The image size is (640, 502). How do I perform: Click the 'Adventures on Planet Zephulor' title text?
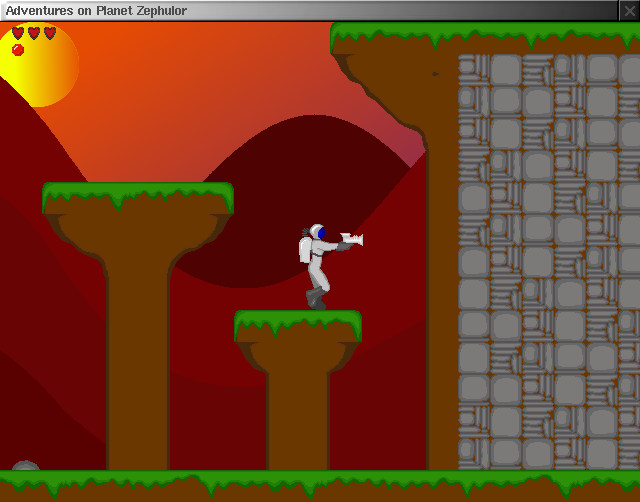(x=96, y=11)
